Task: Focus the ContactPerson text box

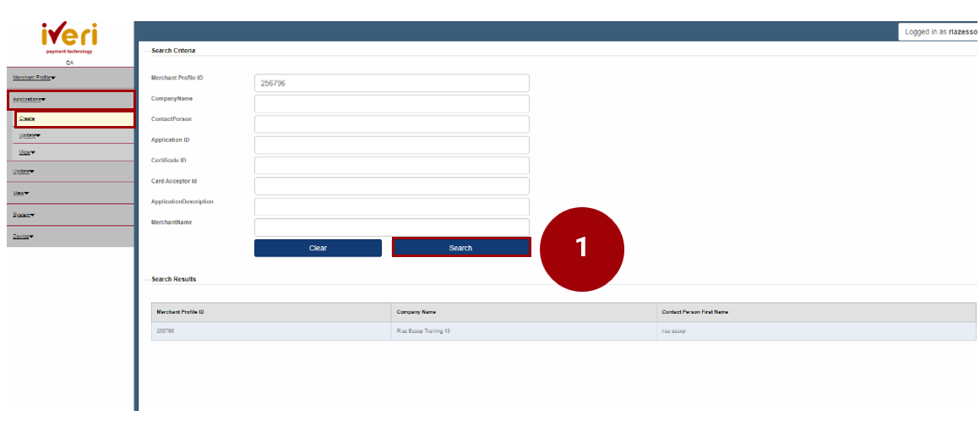Action: (x=391, y=124)
